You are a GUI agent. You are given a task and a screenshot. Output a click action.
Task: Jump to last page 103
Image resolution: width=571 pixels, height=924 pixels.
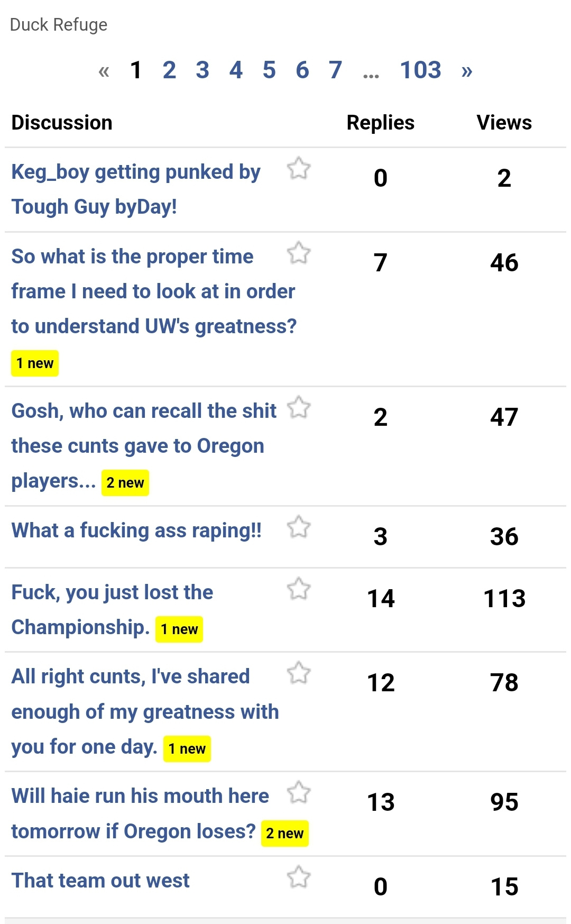pyautogui.click(x=420, y=70)
